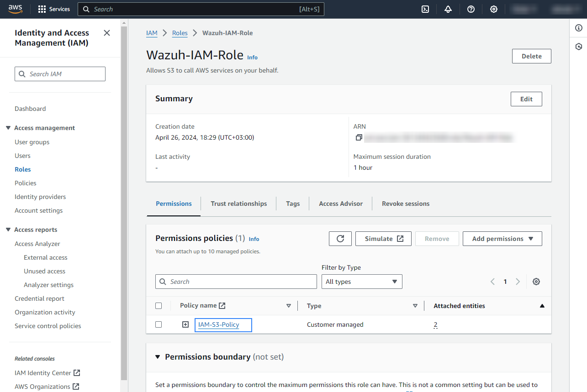Close the IAM navigation sidebar
Image resolution: width=587 pixels, height=392 pixels.
(x=107, y=33)
